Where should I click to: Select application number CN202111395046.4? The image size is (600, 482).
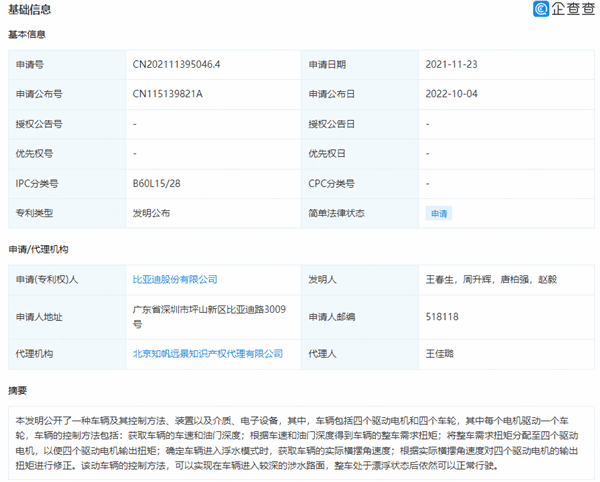click(176, 64)
